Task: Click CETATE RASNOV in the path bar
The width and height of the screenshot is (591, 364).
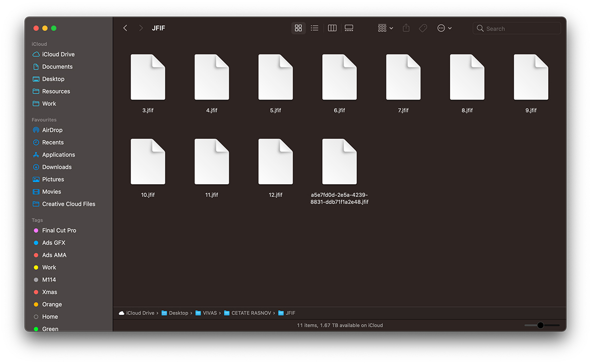Action: 251,313
